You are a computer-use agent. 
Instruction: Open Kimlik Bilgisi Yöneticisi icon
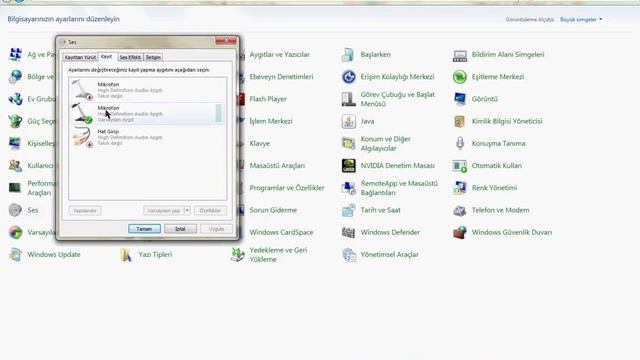[x=460, y=121]
